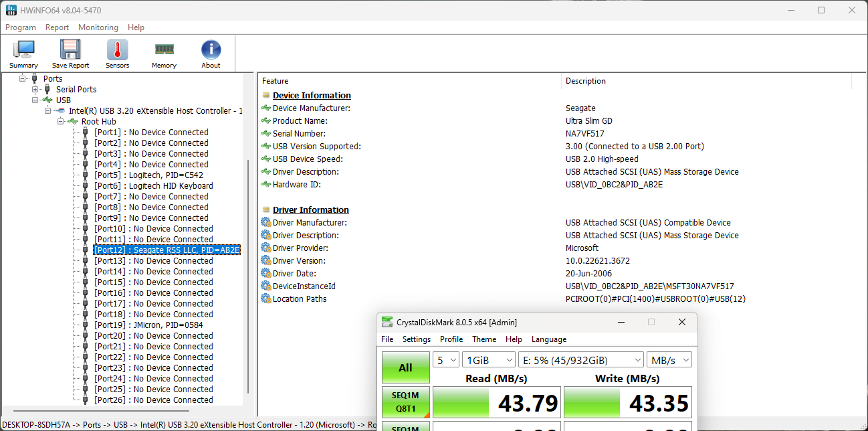868x431 pixels.
Task: Click the Root Hub icon
Action: (x=73, y=122)
